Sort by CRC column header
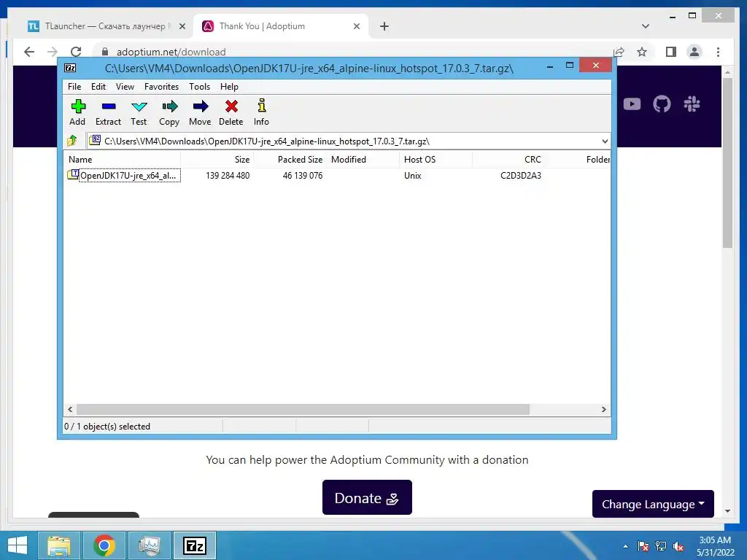Image resolution: width=747 pixels, height=560 pixels. [508, 160]
